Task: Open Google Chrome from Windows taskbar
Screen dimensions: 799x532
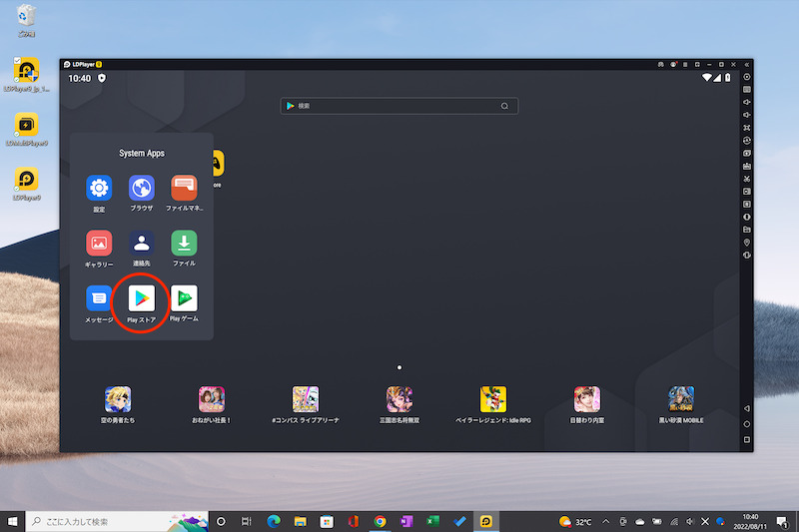Action: pyautogui.click(x=380, y=521)
